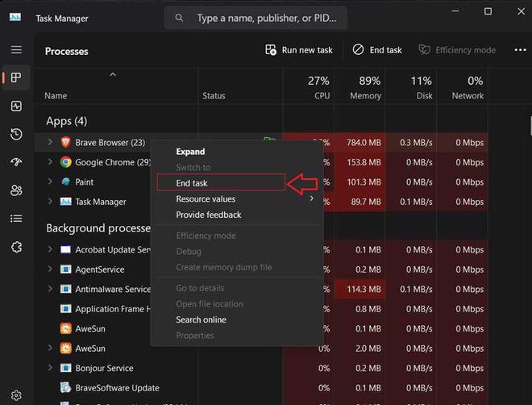Open the Services page in sidebar
This screenshot has height=405, width=532.
(x=16, y=247)
